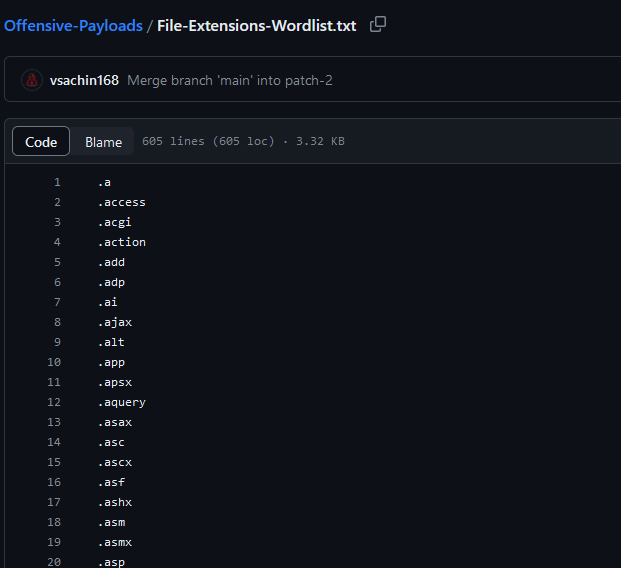Select line number 15
This screenshot has height=568, width=621.
(54, 462)
